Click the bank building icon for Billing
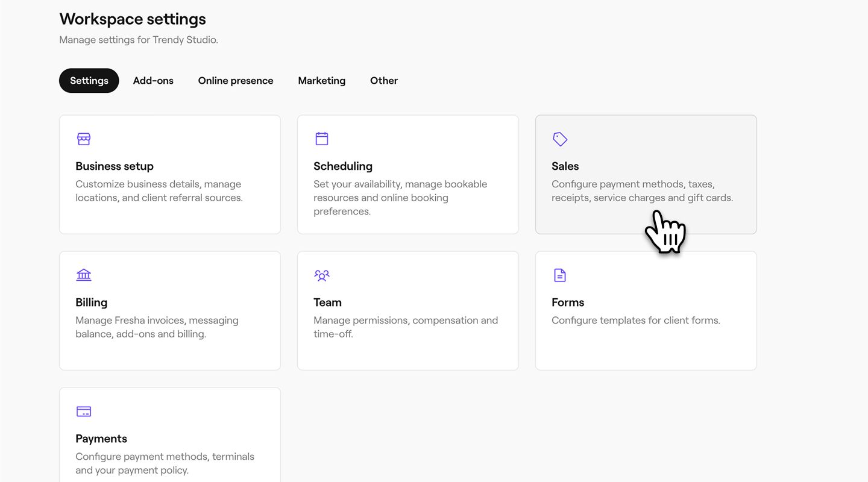868x482 pixels. pyautogui.click(x=84, y=275)
